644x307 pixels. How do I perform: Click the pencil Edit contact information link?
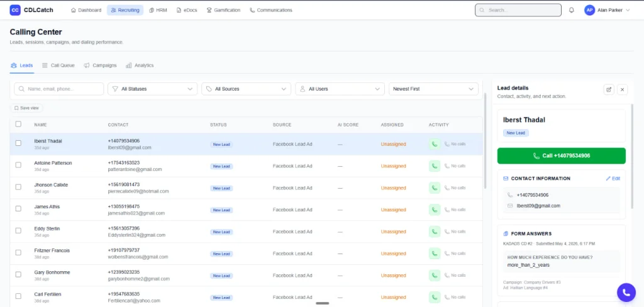click(613, 179)
